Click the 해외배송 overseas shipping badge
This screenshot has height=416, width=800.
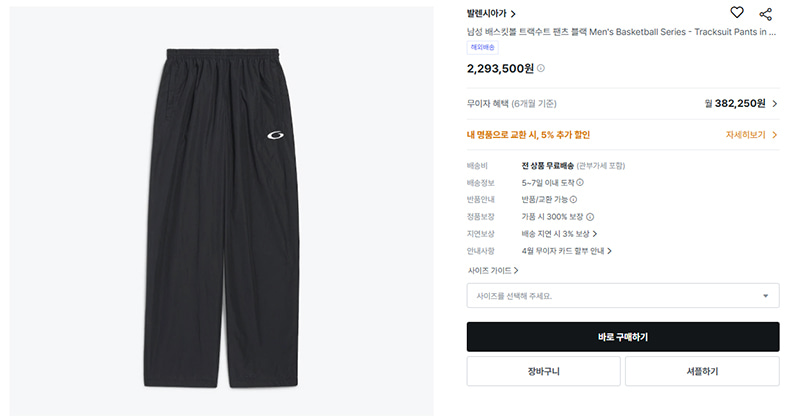pos(483,47)
